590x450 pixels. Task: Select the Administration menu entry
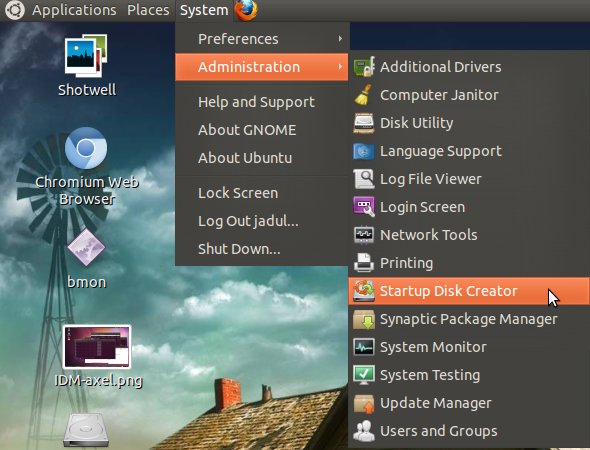[x=262, y=67]
